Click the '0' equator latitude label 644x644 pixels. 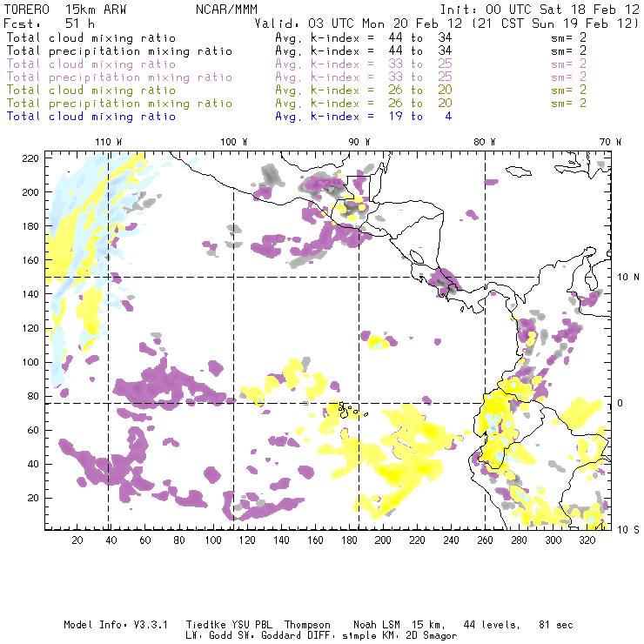[621, 403]
